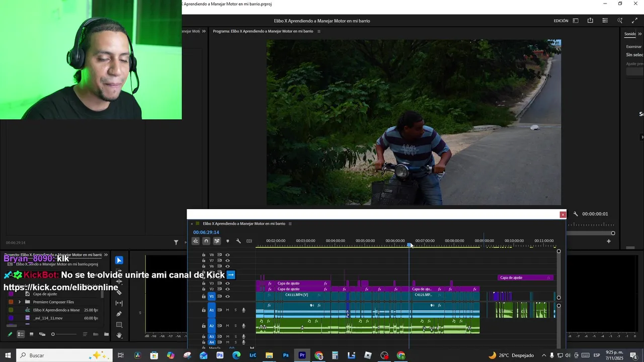This screenshot has width=644, height=362.
Task: Open workspaces icon in top header
Action: coord(576,21)
